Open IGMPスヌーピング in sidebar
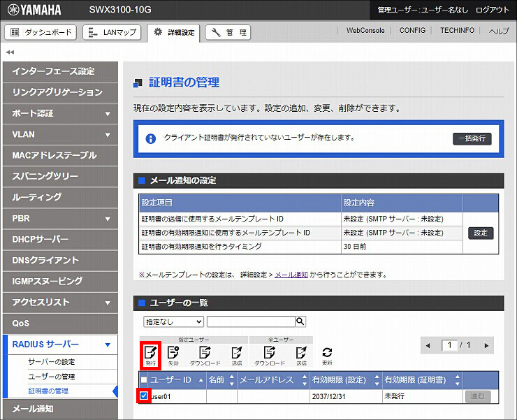This screenshot has width=517, height=420. [x=60, y=281]
